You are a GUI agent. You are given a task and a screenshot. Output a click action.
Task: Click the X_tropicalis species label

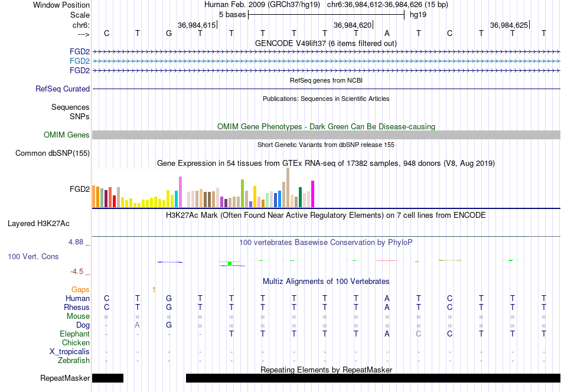[x=70, y=352]
